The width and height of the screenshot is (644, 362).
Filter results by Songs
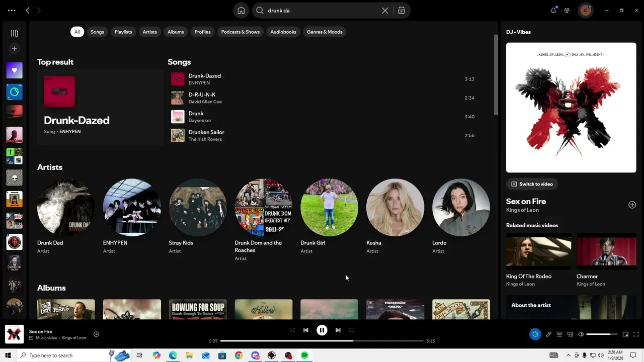(97, 32)
